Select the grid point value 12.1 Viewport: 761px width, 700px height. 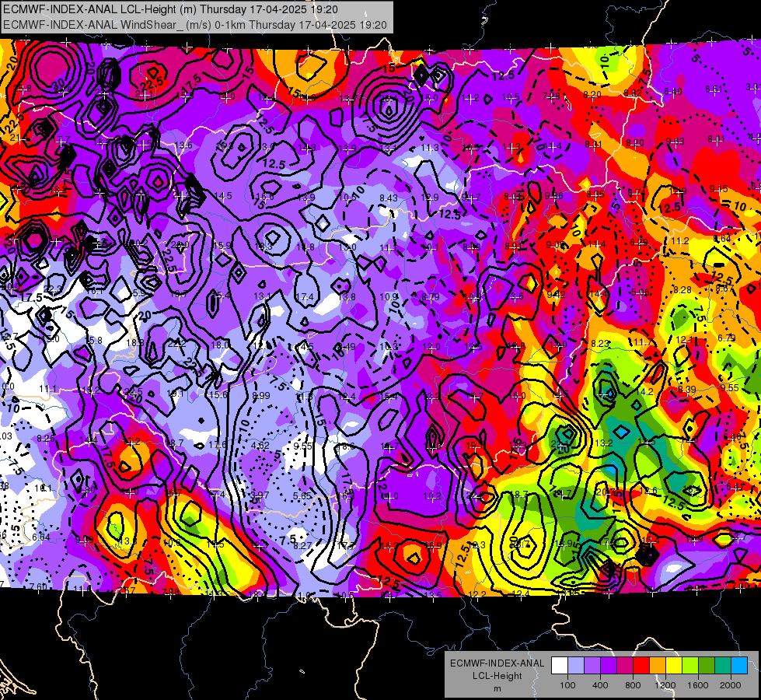coord(684,340)
